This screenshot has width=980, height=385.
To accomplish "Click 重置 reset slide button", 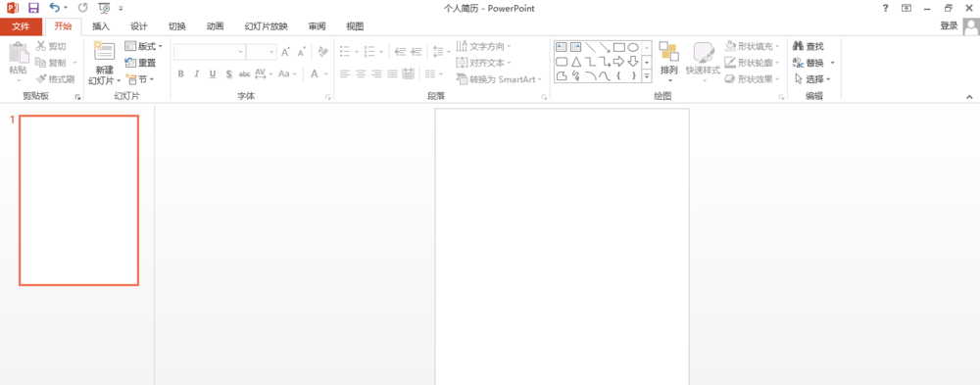I will 140,63.
